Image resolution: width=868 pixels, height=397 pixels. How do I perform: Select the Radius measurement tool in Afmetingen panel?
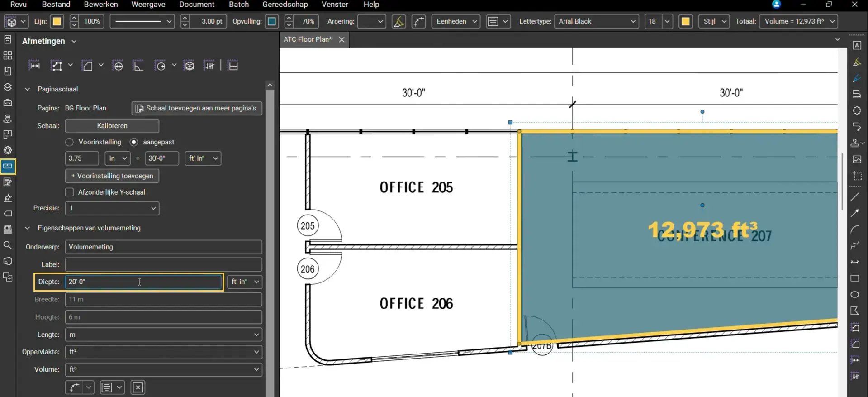click(x=160, y=66)
